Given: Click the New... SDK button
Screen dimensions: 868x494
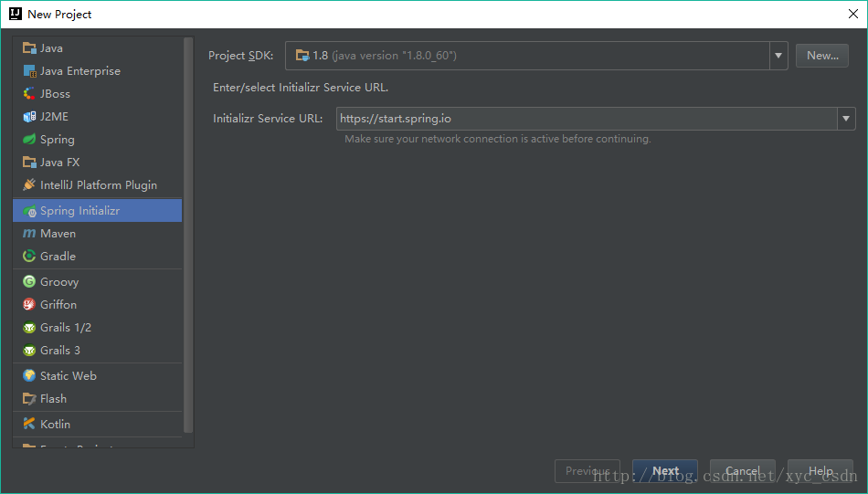Looking at the screenshot, I should pos(822,56).
